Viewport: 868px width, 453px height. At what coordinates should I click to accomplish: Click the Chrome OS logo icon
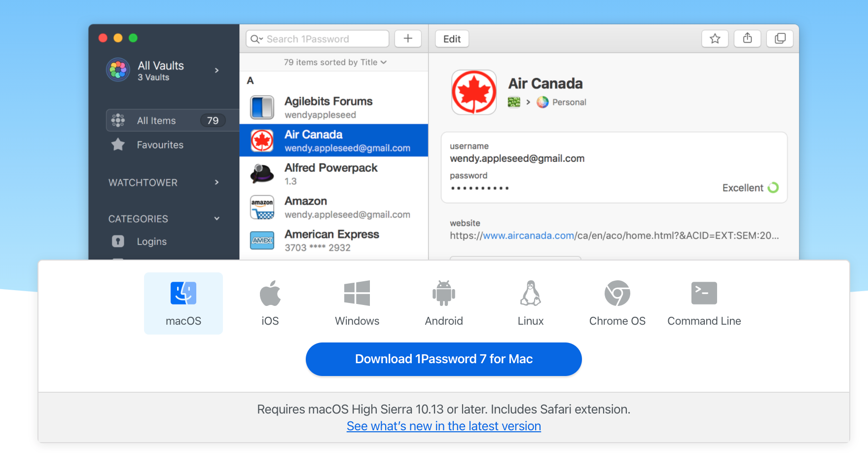coord(617,293)
